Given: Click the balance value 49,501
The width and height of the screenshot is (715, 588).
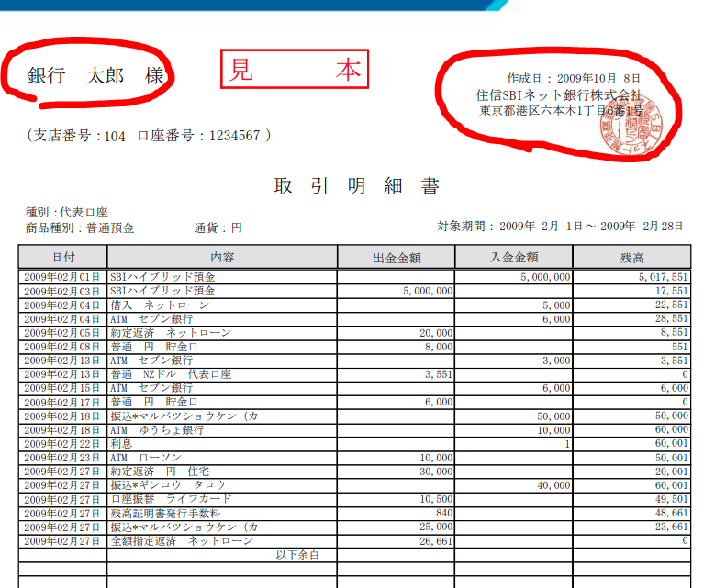Looking at the screenshot, I should pyautogui.click(x=672, y=499).
